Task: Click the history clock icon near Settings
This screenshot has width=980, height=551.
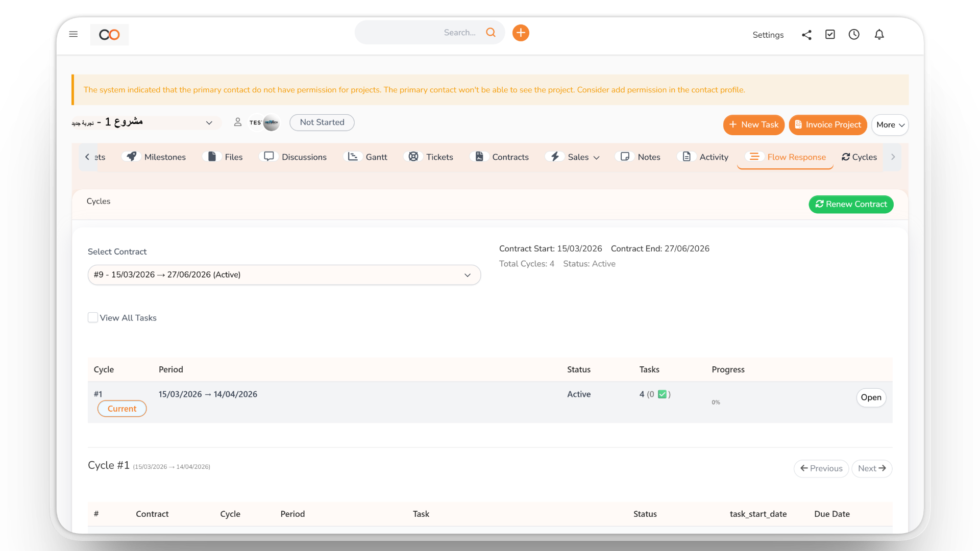Action: point(854,34)
